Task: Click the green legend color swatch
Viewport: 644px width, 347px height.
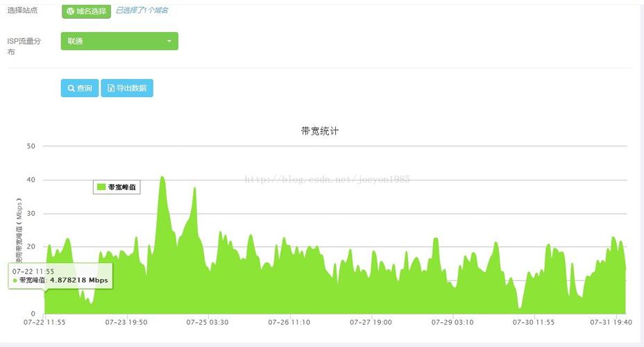Action: pyautogui.click(x=101, y=187)
